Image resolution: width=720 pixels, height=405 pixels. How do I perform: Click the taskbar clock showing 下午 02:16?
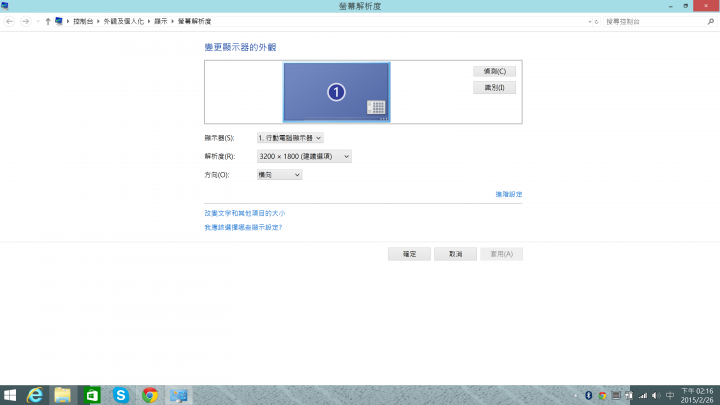697,395
